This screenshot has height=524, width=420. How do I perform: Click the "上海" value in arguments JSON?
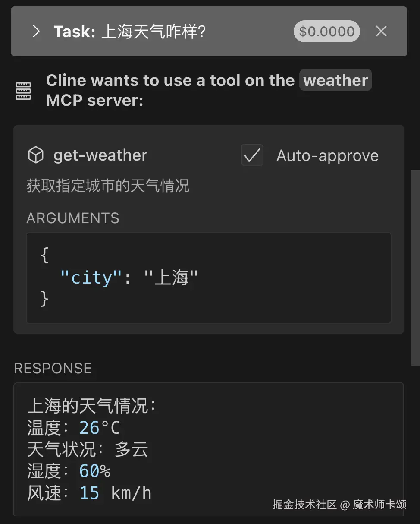171,278
